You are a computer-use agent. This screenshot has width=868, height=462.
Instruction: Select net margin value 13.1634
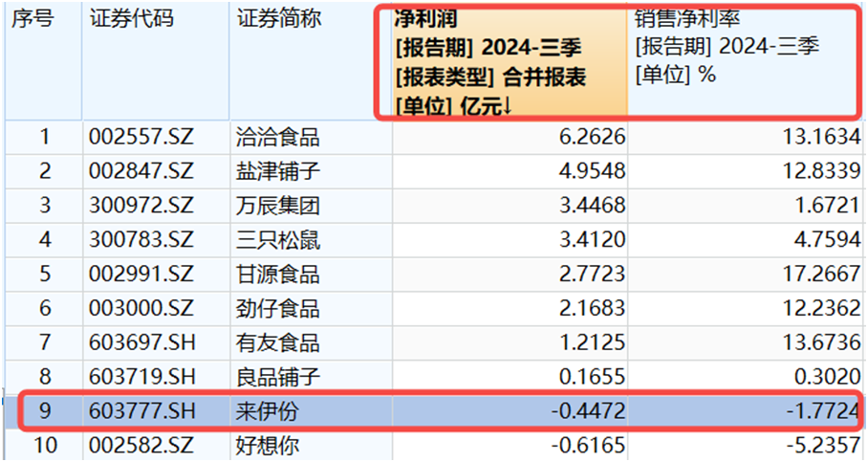point(822,137)
